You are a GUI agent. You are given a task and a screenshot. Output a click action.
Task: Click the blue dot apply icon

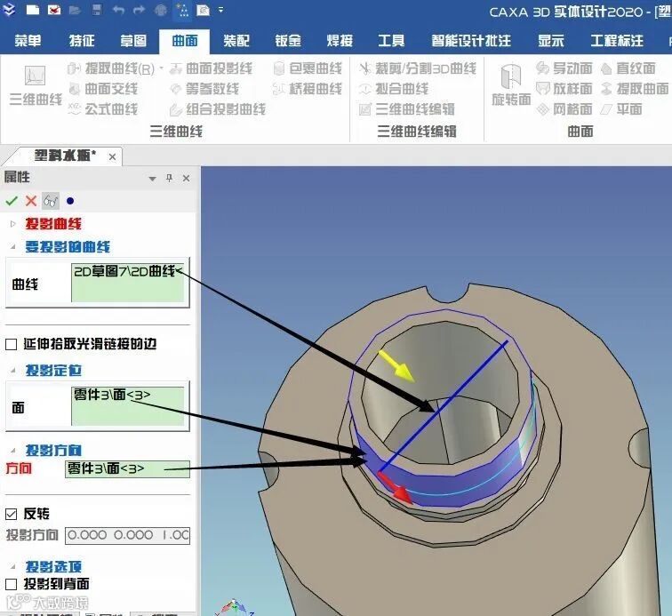[x=70, y=201]
